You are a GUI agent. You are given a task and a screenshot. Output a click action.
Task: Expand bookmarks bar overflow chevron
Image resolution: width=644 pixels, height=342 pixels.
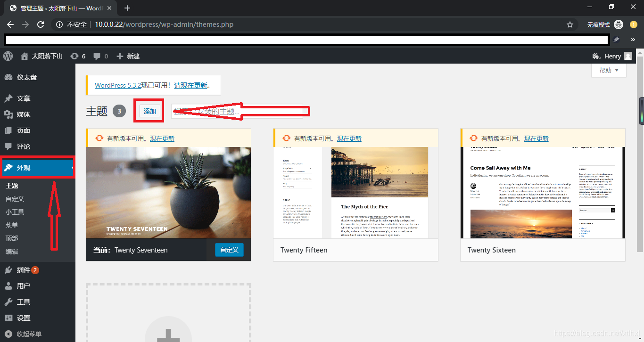pos(633,40)
